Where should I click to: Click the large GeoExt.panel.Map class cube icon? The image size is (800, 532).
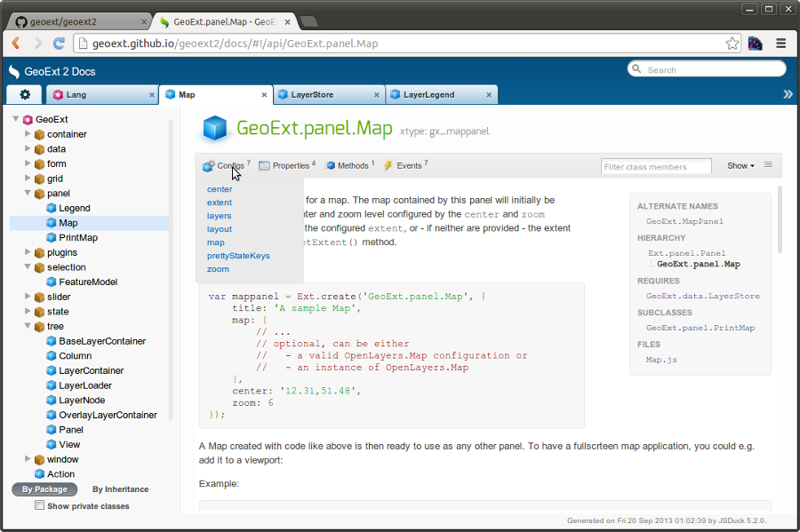point(215,128)
